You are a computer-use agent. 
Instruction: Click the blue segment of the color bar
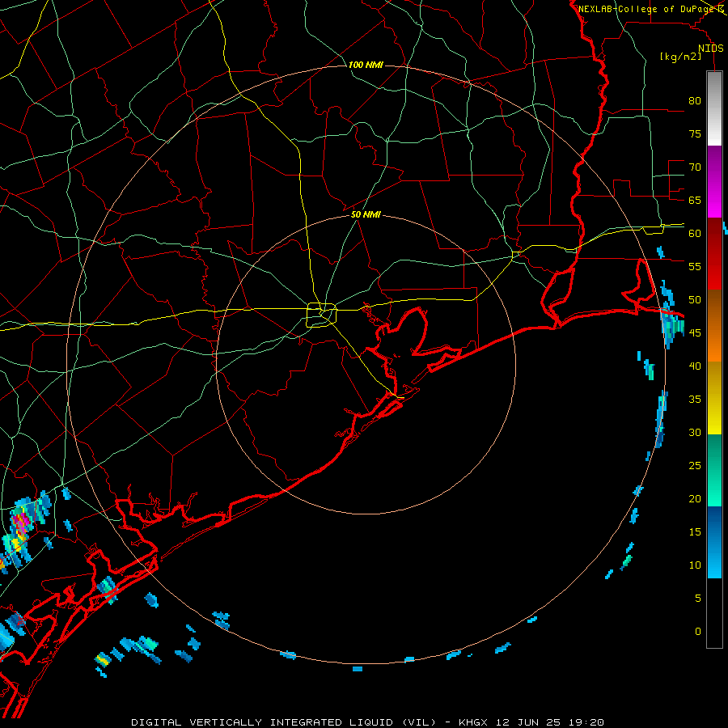coord(714,542)
